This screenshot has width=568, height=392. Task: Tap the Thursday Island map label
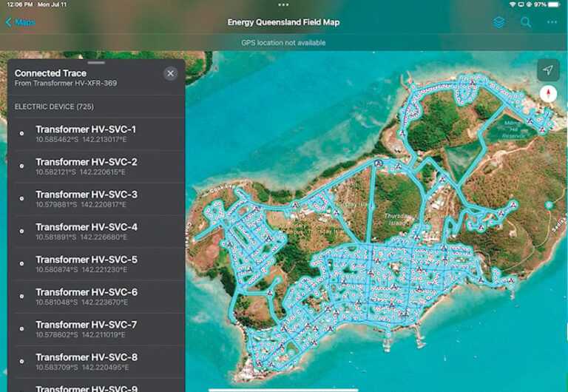click(397, 219)
